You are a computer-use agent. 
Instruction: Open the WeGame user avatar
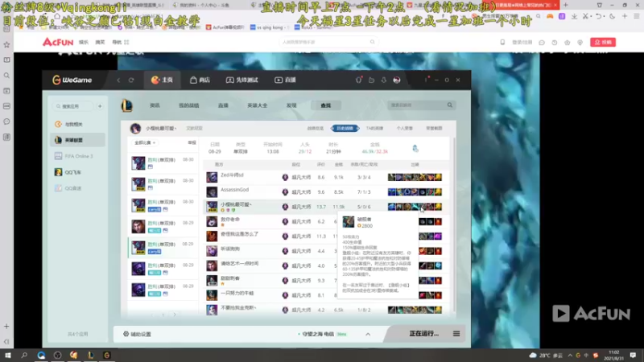[x=397, y=80]
